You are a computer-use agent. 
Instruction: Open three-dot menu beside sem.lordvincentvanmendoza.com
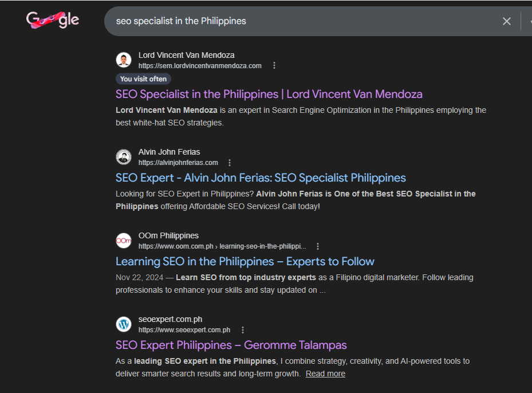(274, 65)
